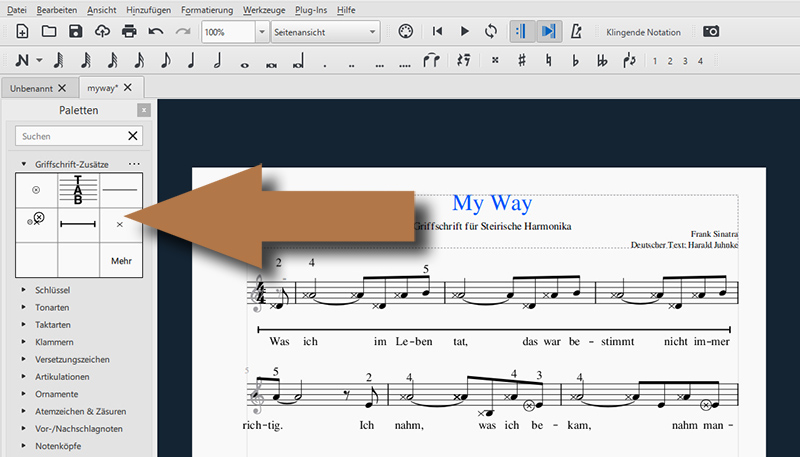Screen dimensions: 800x457
Task: Toggle play repeats button
Action: tap(521, 32)
